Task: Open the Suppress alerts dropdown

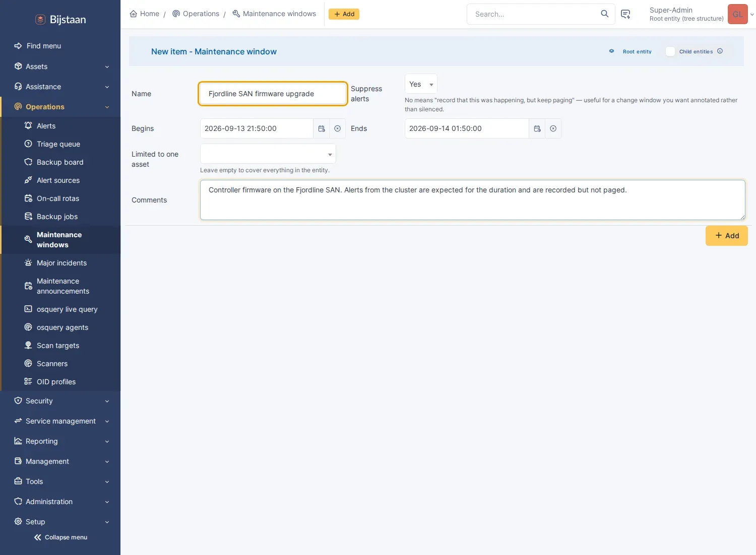Action: 421,84
